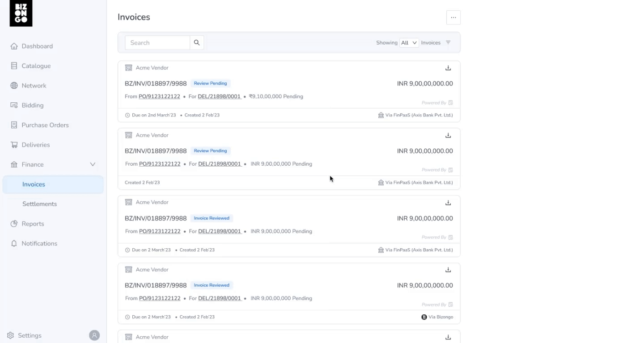Viewport: 644px width, 343px height.
Task: Click the Notifications bell icon
Action: (x=14, y=243)
